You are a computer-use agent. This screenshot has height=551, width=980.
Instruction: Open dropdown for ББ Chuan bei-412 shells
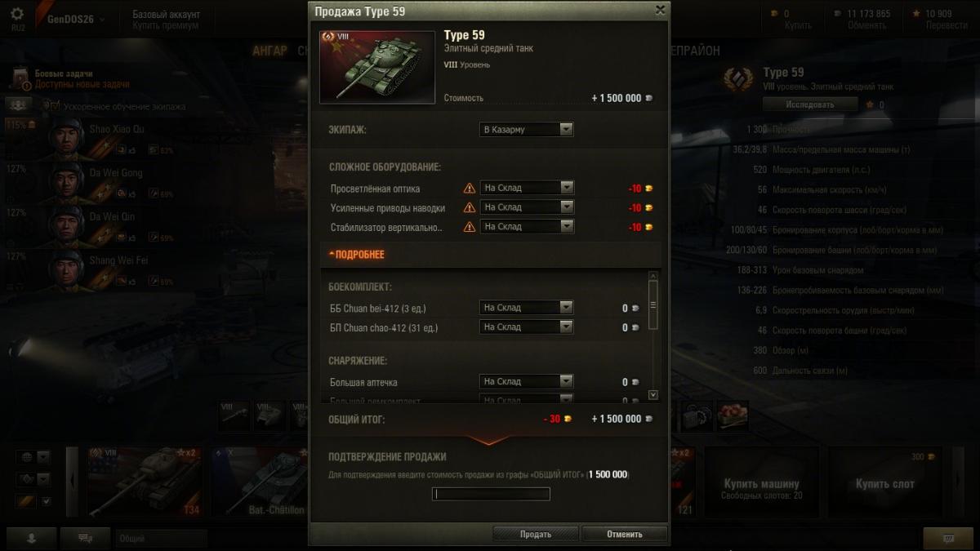click(526, 308)
